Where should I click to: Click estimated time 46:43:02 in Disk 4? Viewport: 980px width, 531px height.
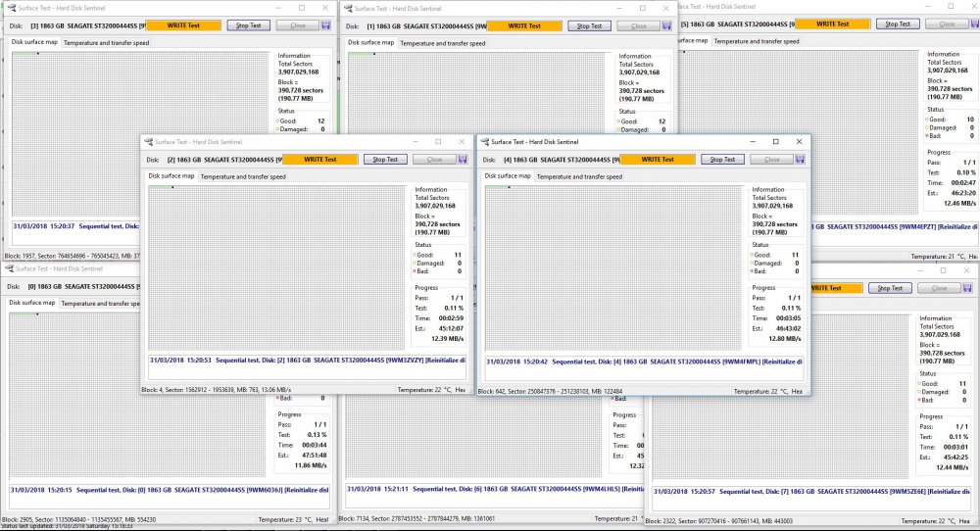[788, 328]
